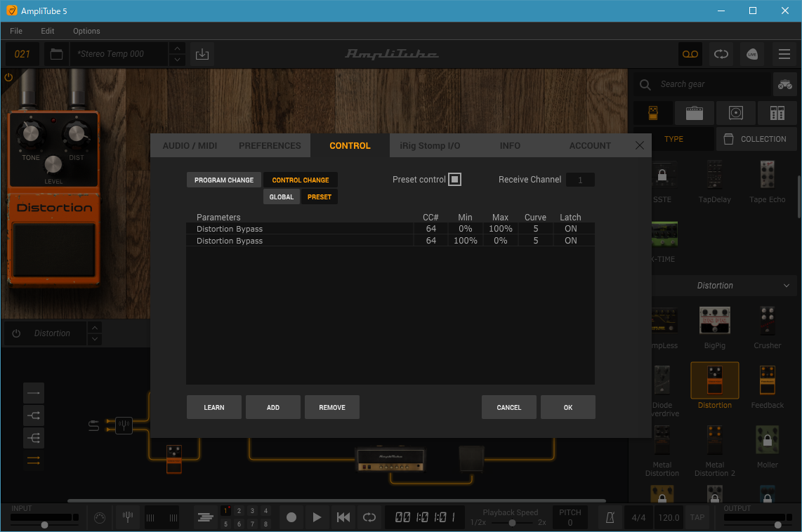Select the PROGRAM CHANGE button
The height and width of the screenshot is (532, 802).
(224, 180)
